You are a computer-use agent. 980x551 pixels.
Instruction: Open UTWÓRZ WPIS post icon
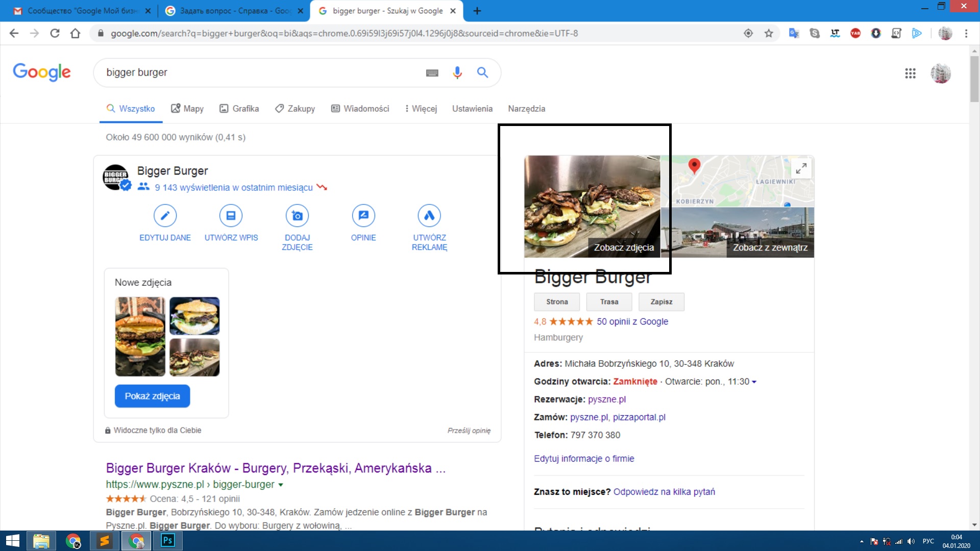click(x=231, y=216)
